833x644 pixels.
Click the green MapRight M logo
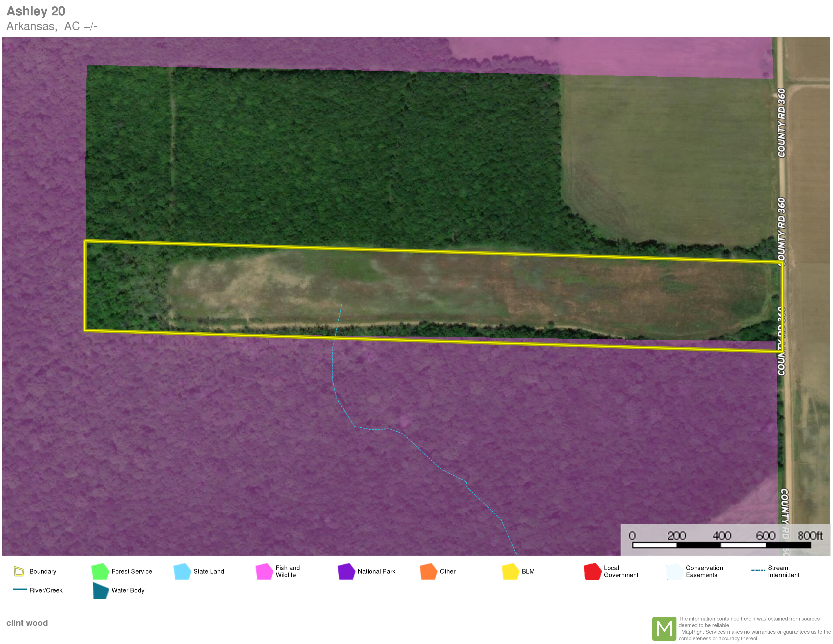pyautogui.click(x=664, y=628)
